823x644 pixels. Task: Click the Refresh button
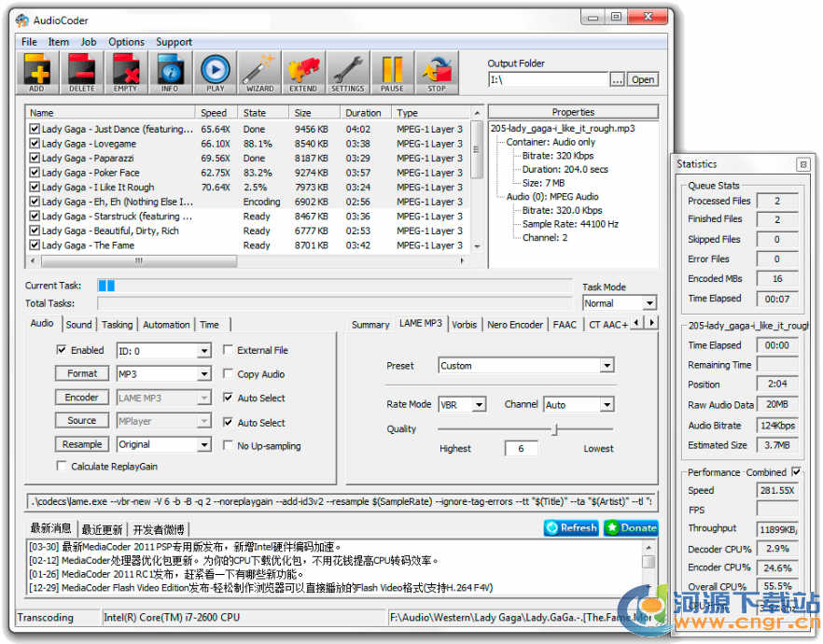pyautogui.click(x=571, y=527)
